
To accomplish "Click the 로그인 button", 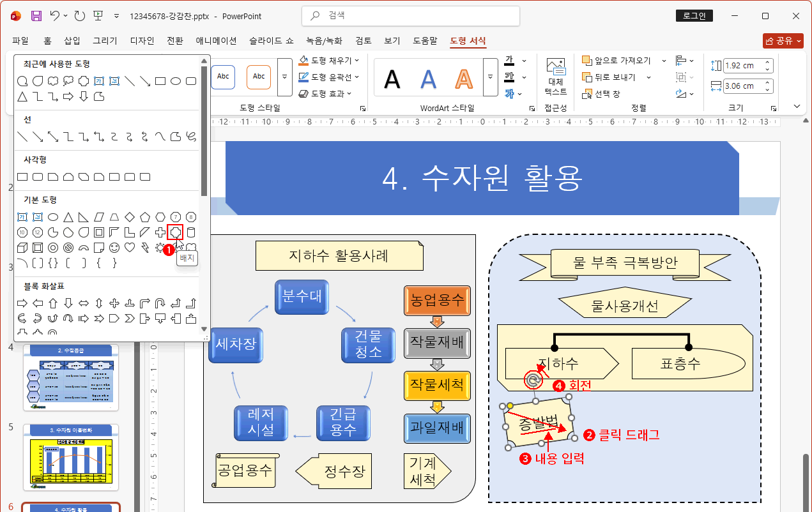I will click(694, 15).
